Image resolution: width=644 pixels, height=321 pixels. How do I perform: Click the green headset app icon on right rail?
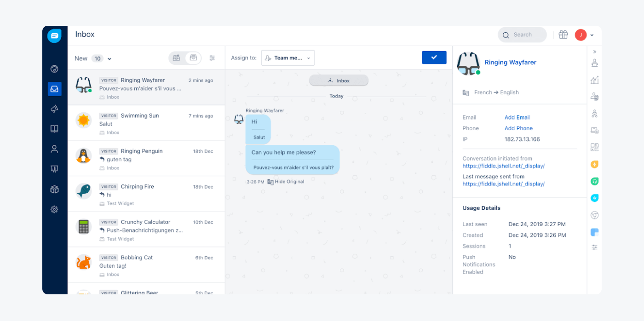[x=594, y=181]
